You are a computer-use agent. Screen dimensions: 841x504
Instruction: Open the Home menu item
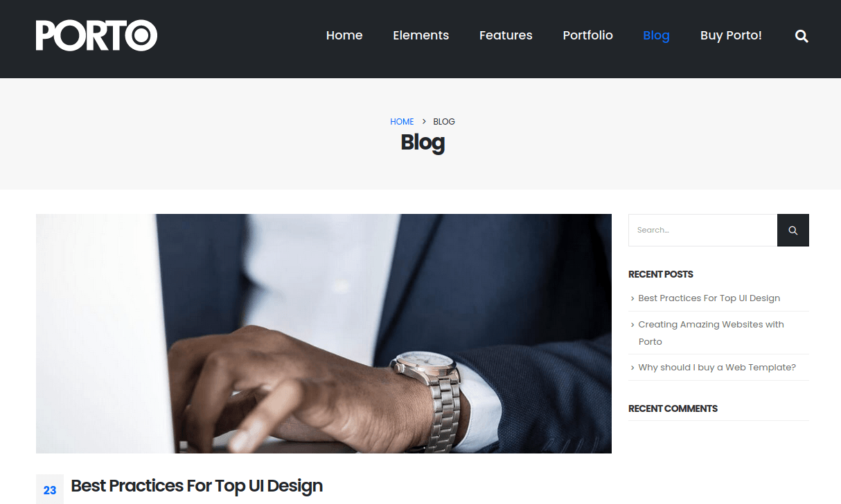344,35
